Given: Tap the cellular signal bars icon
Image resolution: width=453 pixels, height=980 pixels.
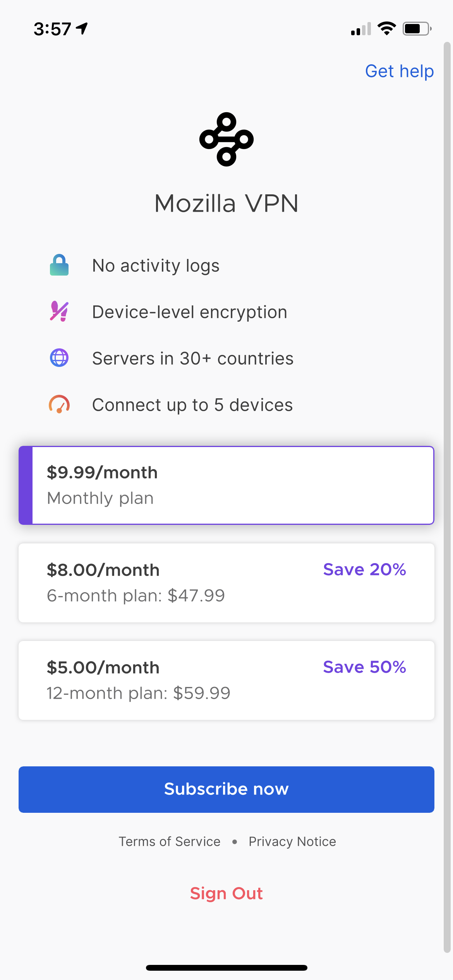Looking at the screenshot, I should point(361,29).
